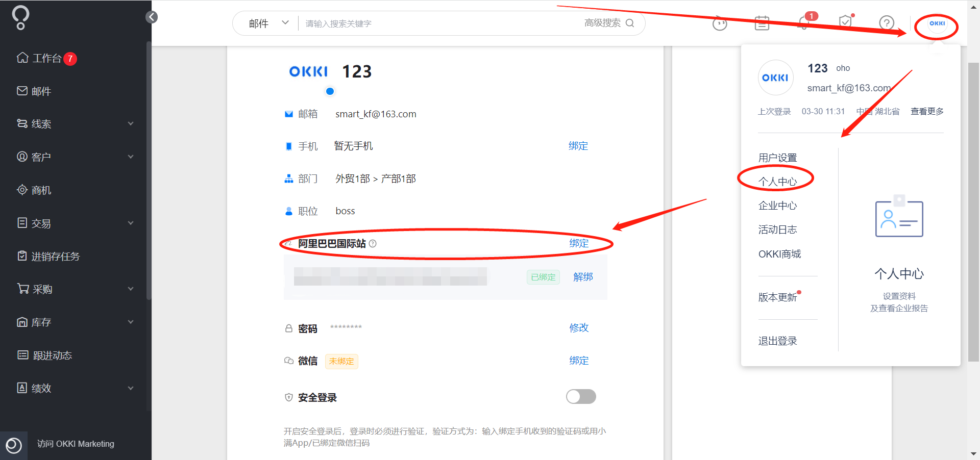Click the 未绑定 status tag
Viewport: 980px width, 460px height.
(341, 361)
